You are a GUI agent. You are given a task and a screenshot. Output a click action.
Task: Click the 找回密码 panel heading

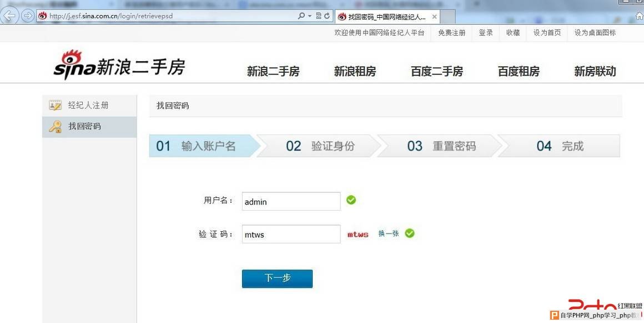click(x=173, y=106)
